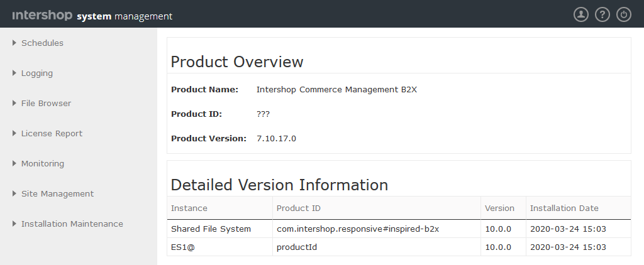Click the Shared File System row's installation date
The image size is (644, 265).
[579, 229]
